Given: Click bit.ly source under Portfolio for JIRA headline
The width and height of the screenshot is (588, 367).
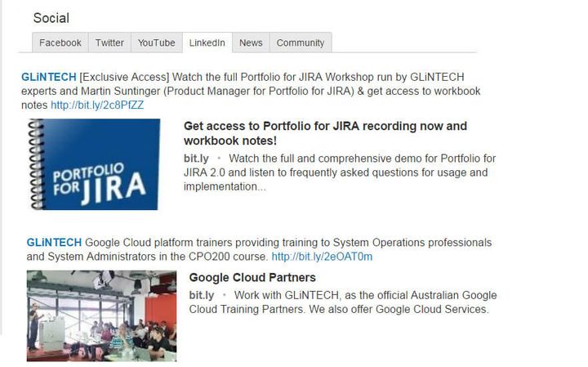Looking at the screenshot, I should coord(196,159).
